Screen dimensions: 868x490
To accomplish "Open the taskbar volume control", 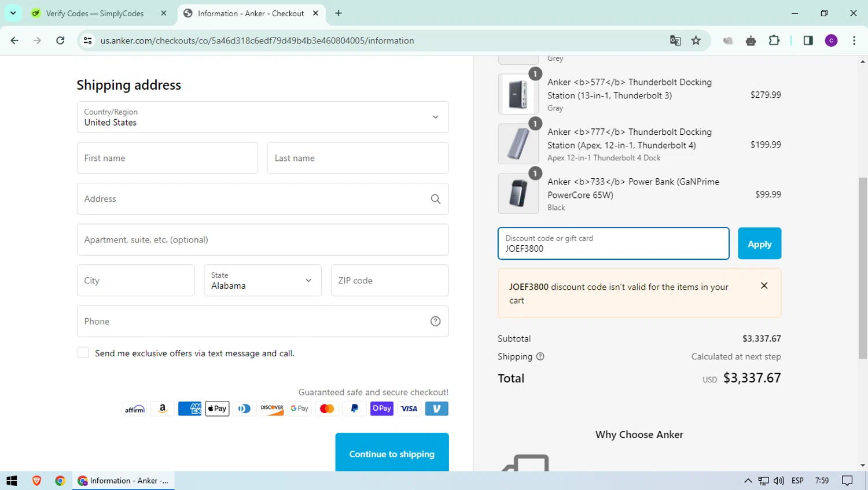I will click(779, 481).
